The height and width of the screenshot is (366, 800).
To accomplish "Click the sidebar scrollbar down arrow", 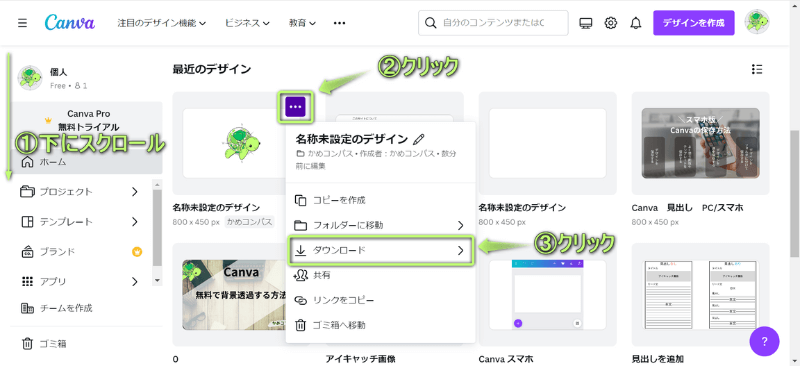I will pos(157,281).
